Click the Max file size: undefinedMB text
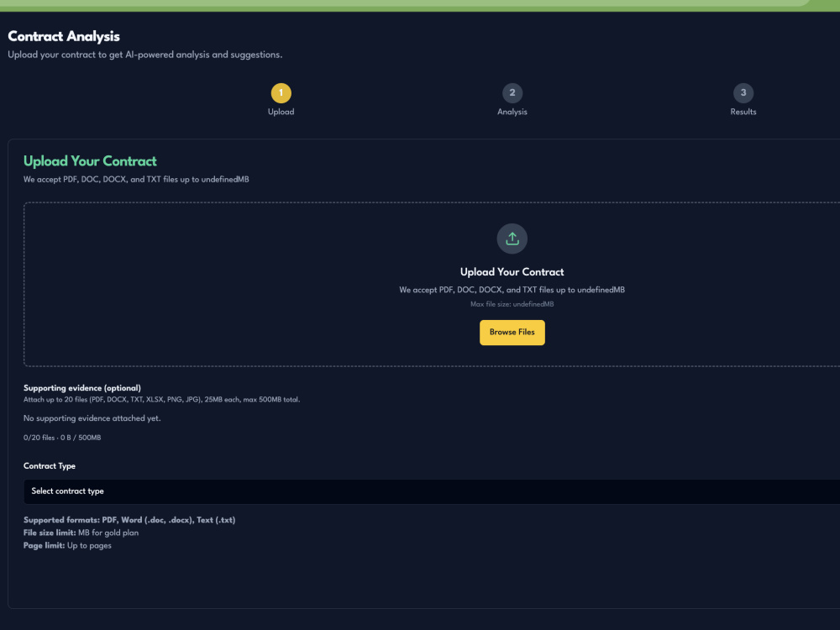 (x=512, y=304)
